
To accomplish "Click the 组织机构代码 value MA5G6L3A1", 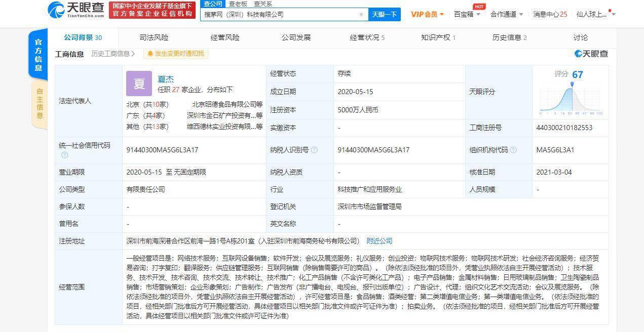I will 555,150.
